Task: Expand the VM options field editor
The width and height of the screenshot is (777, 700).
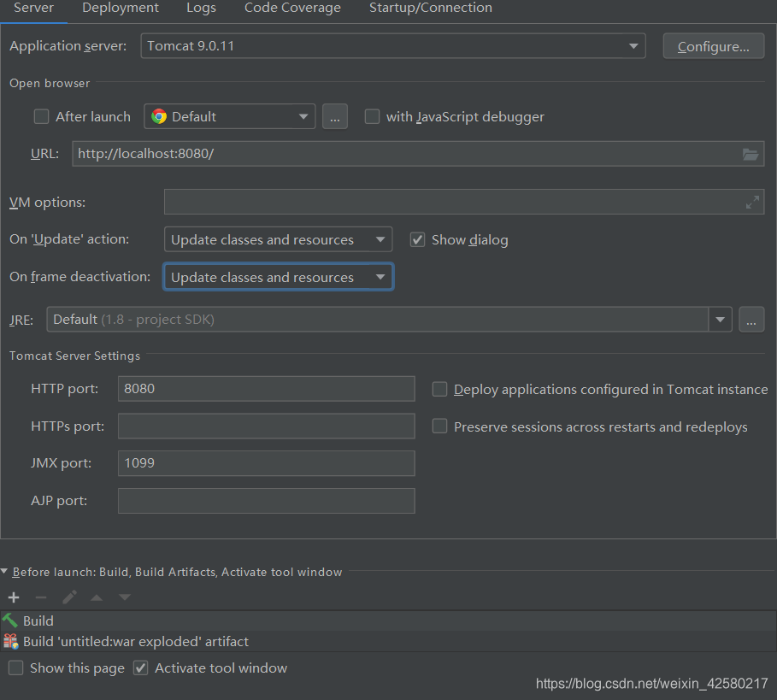Action: tap(752, 202)
